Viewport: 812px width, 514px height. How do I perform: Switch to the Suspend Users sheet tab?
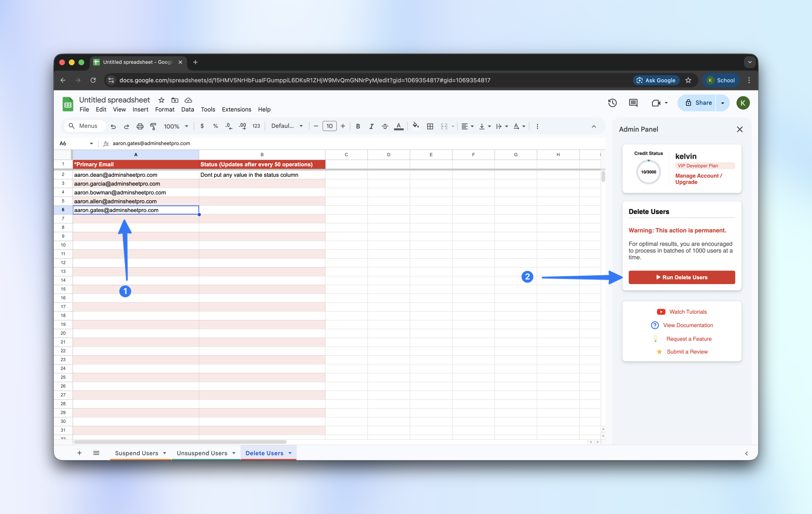136,453
